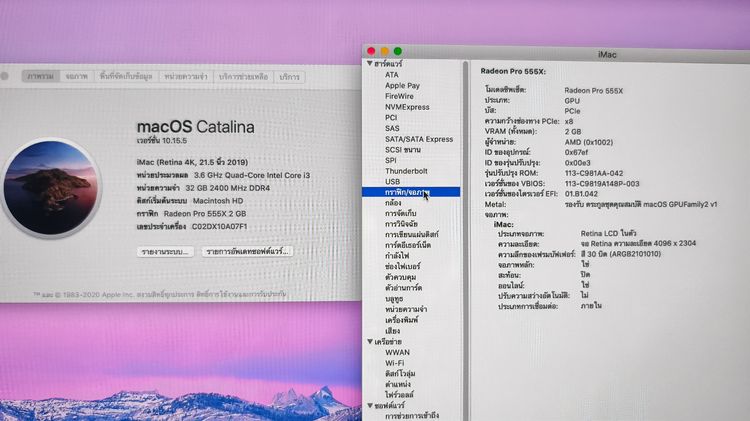750x421 pixels.
Task: Open the ไฟร์วอลล์ entry
Action: tap(399, 395)
